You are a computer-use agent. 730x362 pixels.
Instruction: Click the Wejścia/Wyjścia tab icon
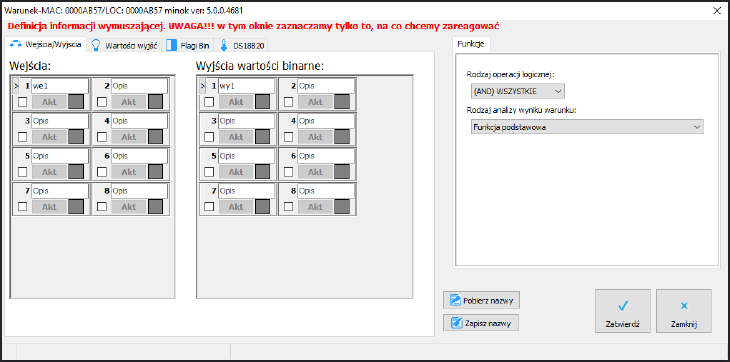coord(15,45)
